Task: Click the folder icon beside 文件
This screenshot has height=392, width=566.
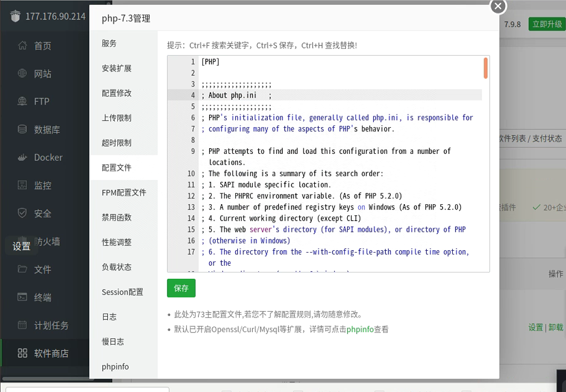Action: coord(22,269)
